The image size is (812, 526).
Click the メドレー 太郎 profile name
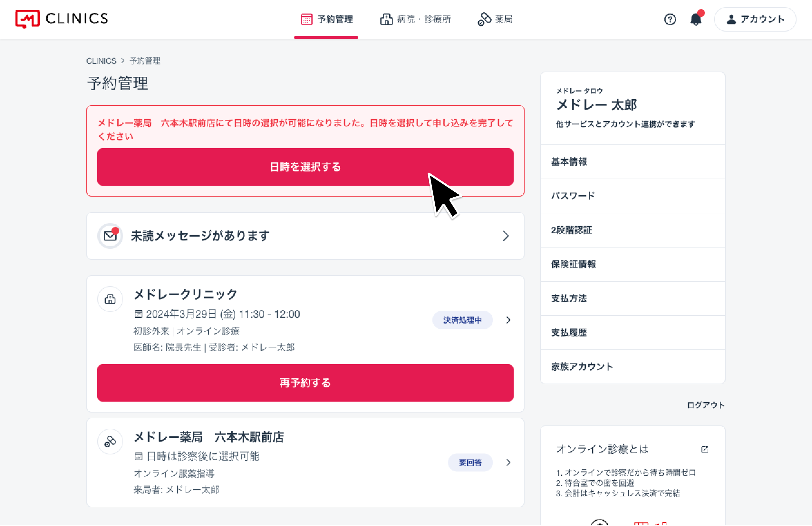pyautogui.click(x=596, y=105)
